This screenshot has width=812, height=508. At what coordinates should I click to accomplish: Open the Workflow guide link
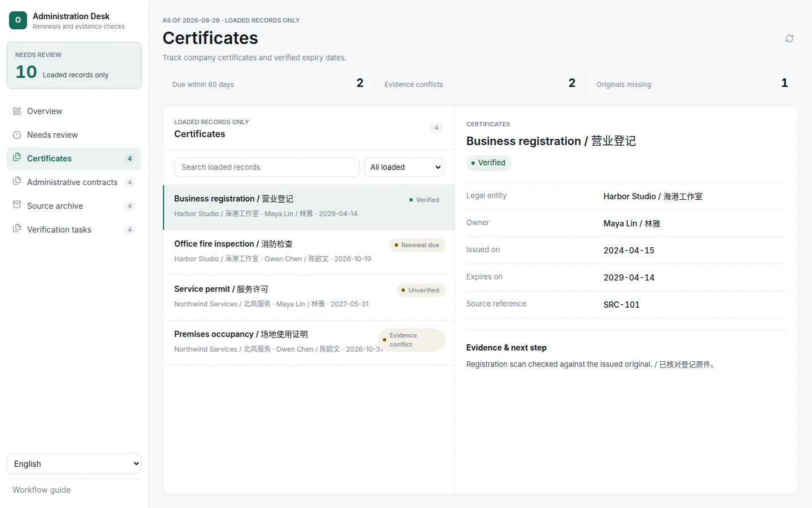[42, 490]
